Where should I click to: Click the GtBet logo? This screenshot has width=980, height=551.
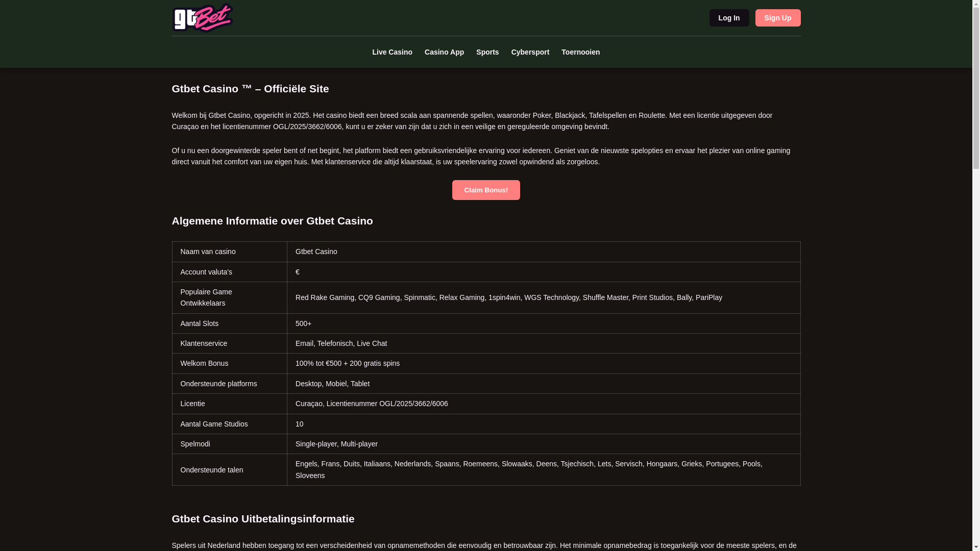point(203,18)
